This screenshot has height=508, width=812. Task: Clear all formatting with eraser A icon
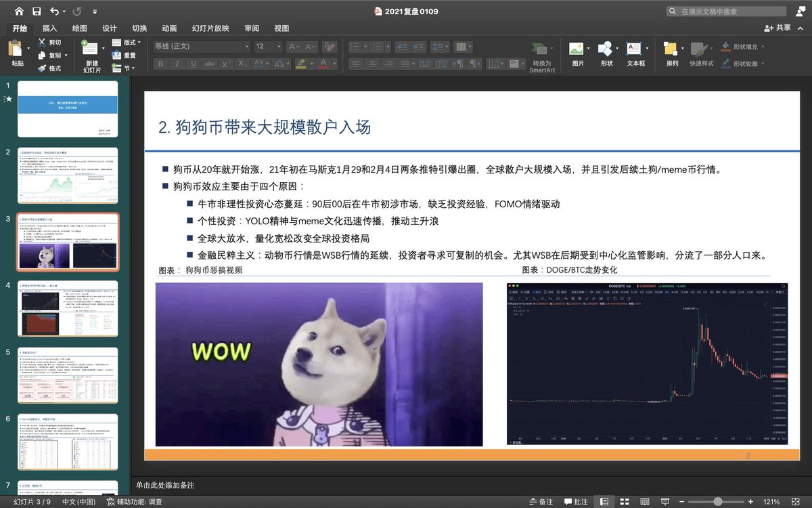(329, 47)
